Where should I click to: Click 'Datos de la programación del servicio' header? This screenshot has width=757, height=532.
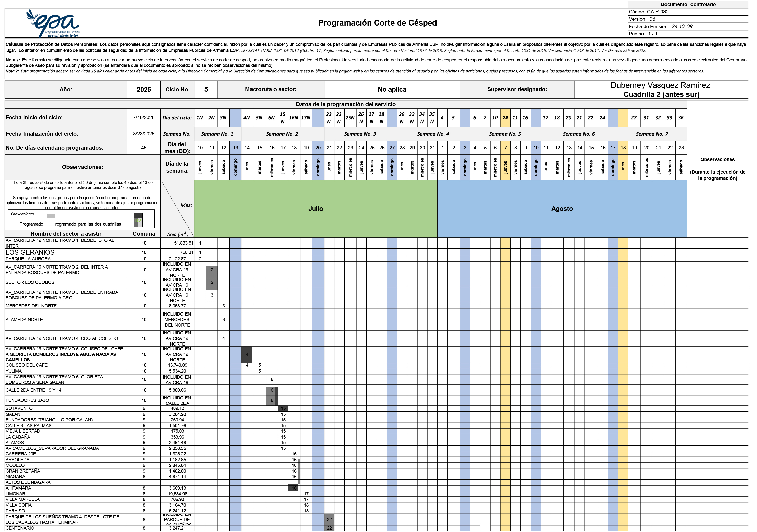pyautogui.click(x=346, y=104)
